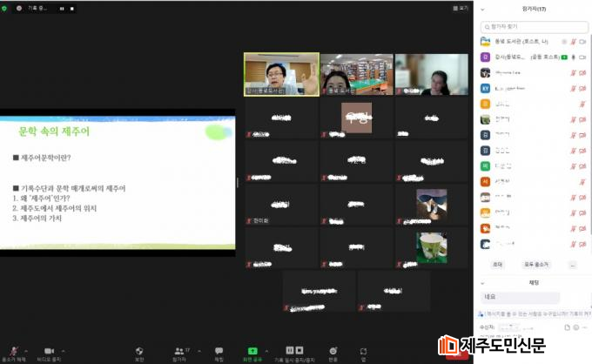The width and height of the screenshot is (592, 364).
Task: Pause or stop recording in the toolbar
Action: pos(294,350)
